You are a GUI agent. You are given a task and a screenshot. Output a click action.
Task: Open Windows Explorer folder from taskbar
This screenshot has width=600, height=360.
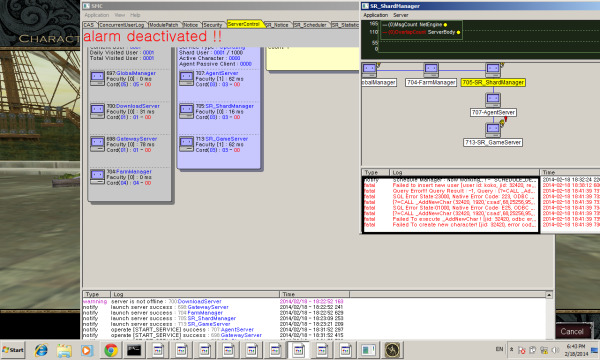tap(64, 350)
